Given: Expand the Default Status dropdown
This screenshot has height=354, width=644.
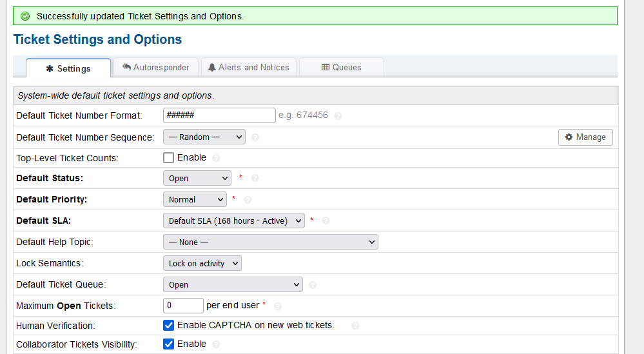Looking at the screenshot, I should (197, 179).
